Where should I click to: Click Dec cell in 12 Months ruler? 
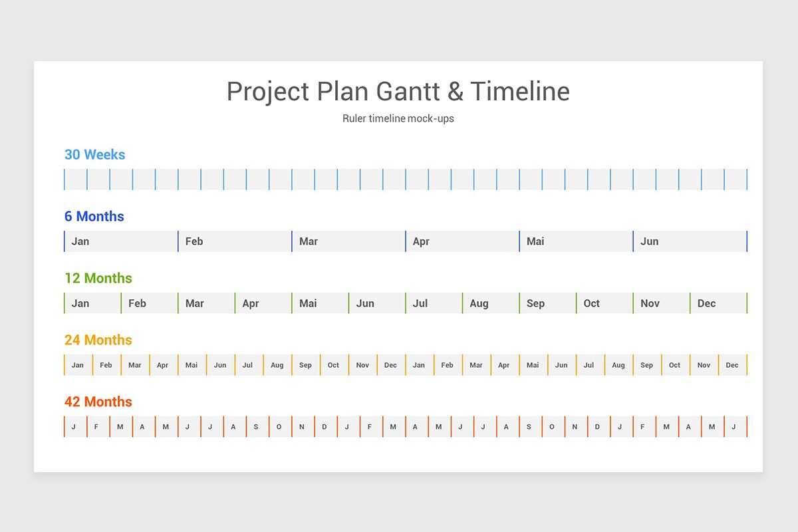click(x=718, y=303)
